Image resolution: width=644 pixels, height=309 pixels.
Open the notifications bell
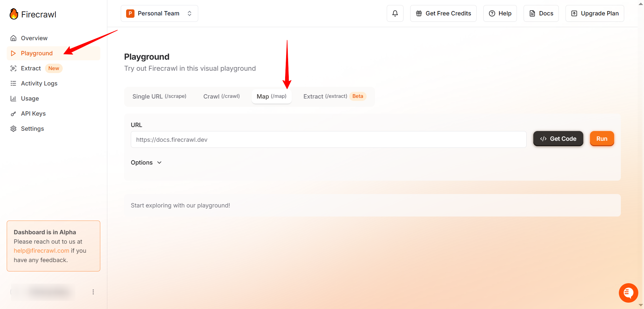pyautogui.click(x=395, y=13)
